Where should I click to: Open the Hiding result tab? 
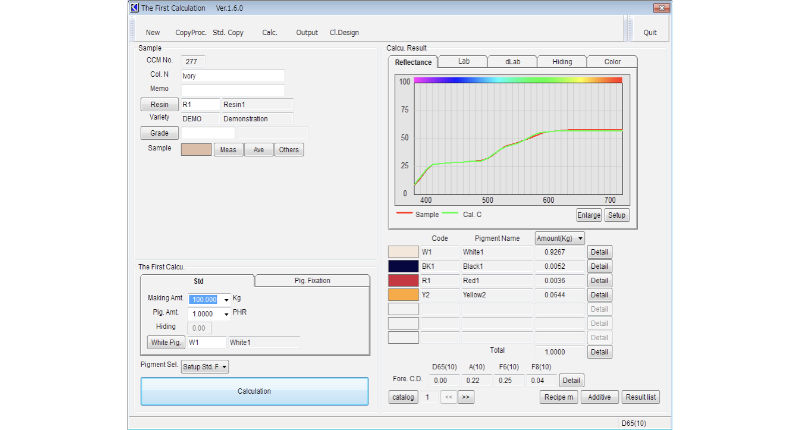tap(563, 62)
